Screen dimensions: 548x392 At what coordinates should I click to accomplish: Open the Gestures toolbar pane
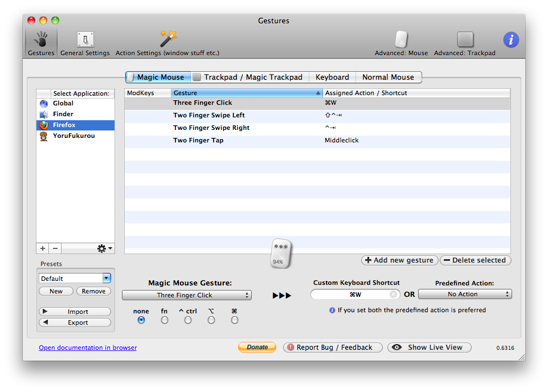coord(41,43)
